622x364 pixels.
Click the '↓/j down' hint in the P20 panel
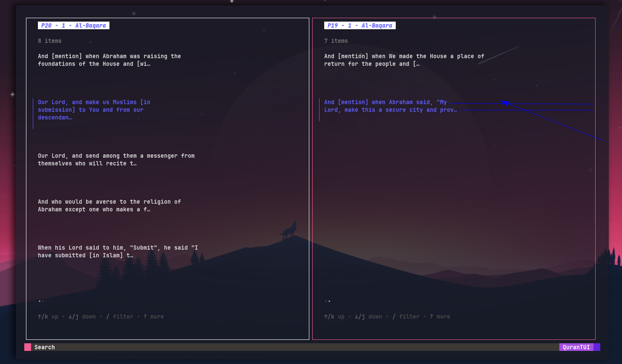point(82,316)
